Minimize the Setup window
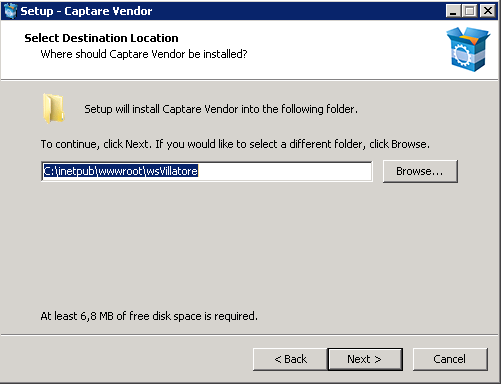 (x=453, y=11)
